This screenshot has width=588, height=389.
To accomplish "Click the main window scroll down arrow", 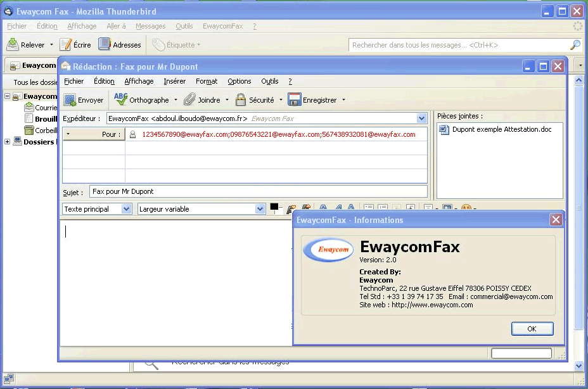I will pyautogui.click(x=578, y=366).
